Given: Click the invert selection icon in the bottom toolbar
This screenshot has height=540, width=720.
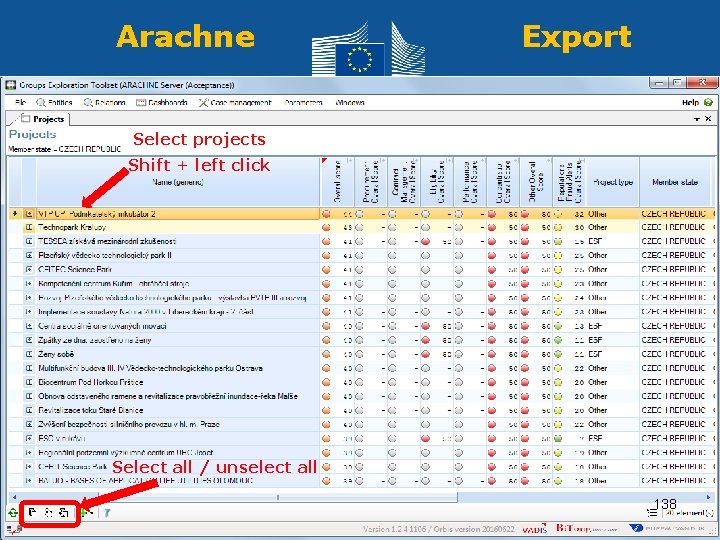Looking at the screenshot, I should coord(64,512).
